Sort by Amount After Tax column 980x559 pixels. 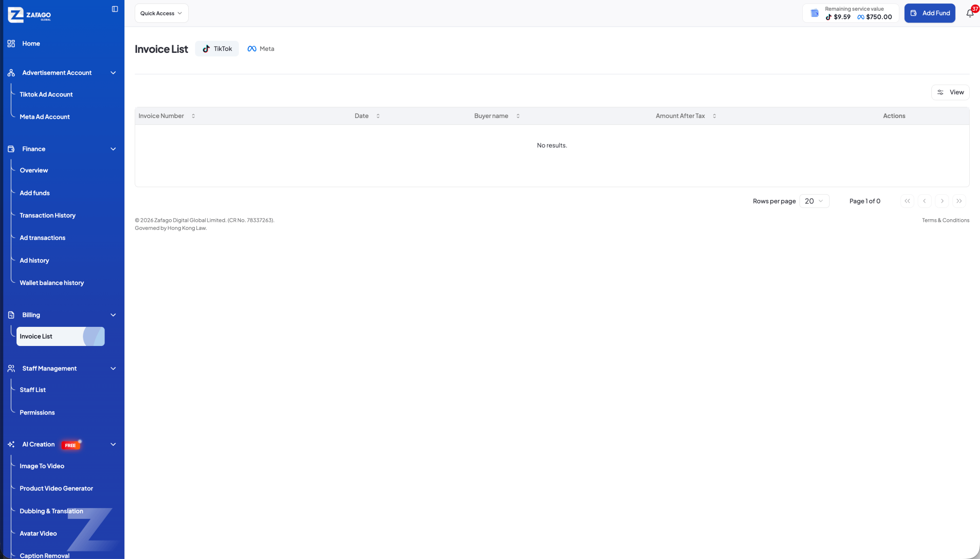click(x=714, y=116)
